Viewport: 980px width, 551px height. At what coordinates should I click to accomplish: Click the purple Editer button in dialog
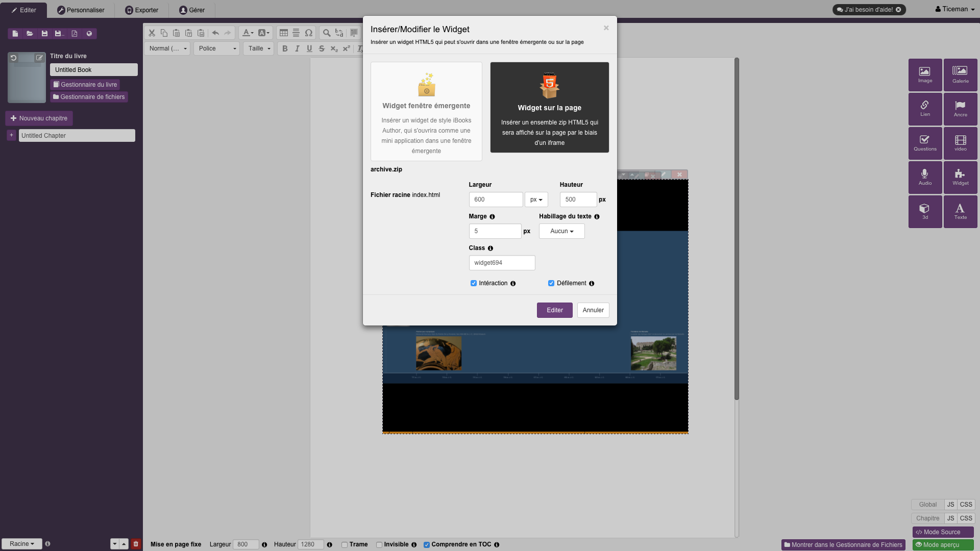554,310
